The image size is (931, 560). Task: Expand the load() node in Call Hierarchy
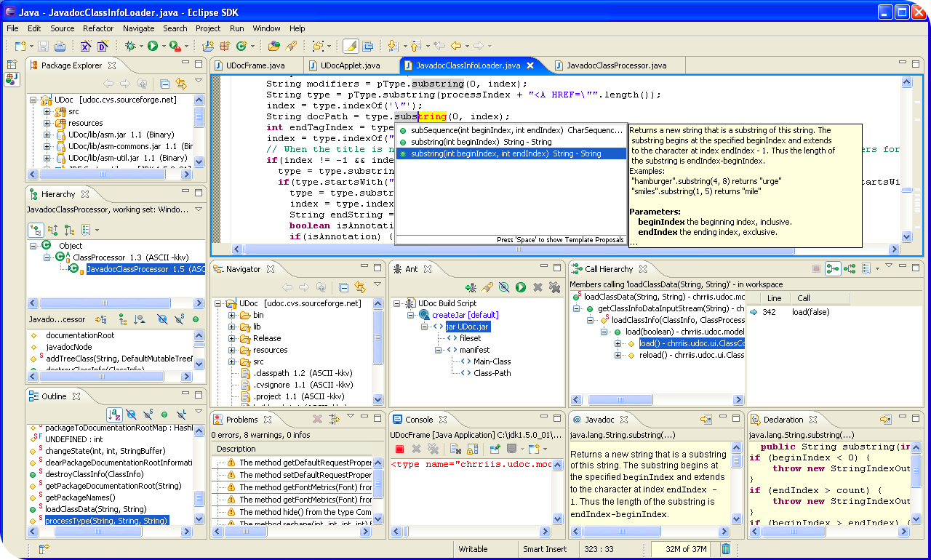(x=618, y=343)
